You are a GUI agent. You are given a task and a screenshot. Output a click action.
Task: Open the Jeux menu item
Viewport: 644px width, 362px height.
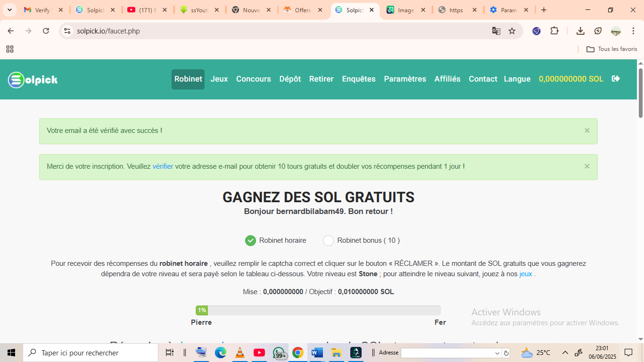coord(219,79)
